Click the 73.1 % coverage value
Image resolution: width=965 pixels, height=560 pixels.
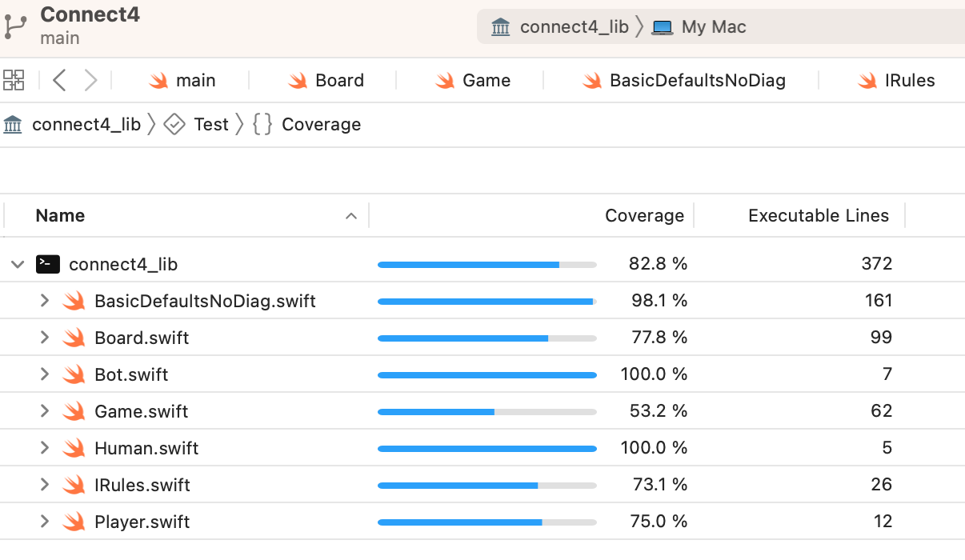659,485
